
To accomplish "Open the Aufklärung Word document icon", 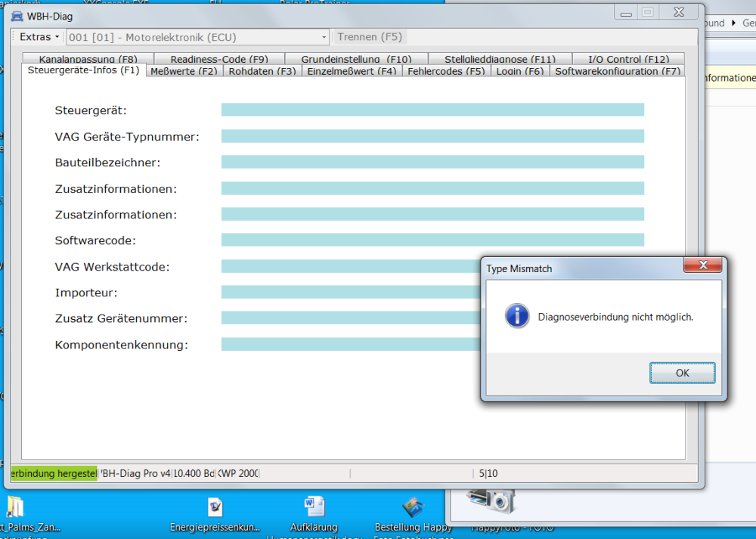I will (314, 507).
